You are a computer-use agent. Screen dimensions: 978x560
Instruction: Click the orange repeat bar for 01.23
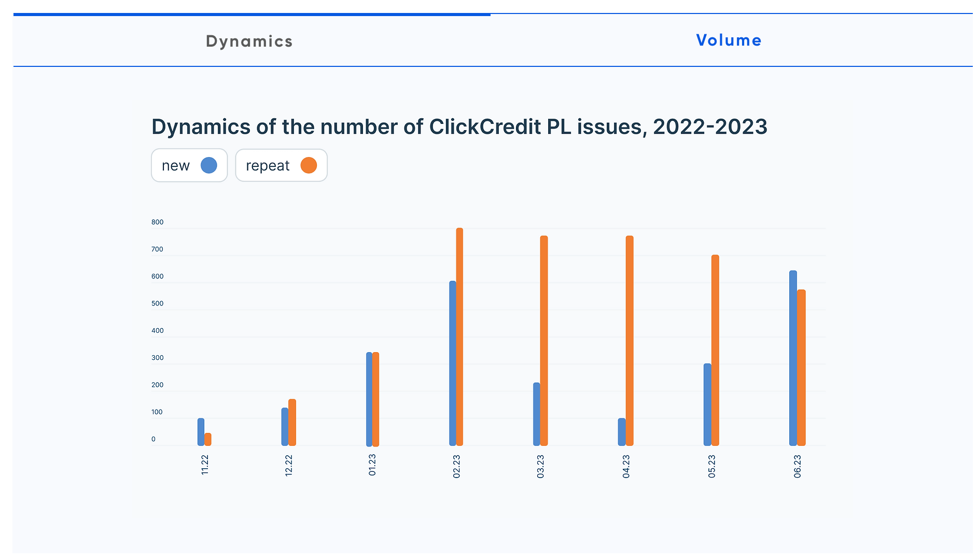[376, 399]
